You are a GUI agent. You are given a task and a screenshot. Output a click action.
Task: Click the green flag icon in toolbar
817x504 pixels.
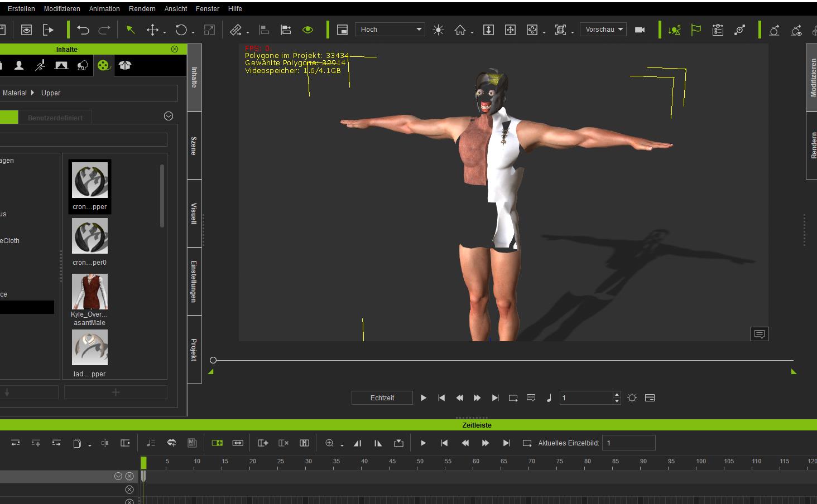click(696, 30)
